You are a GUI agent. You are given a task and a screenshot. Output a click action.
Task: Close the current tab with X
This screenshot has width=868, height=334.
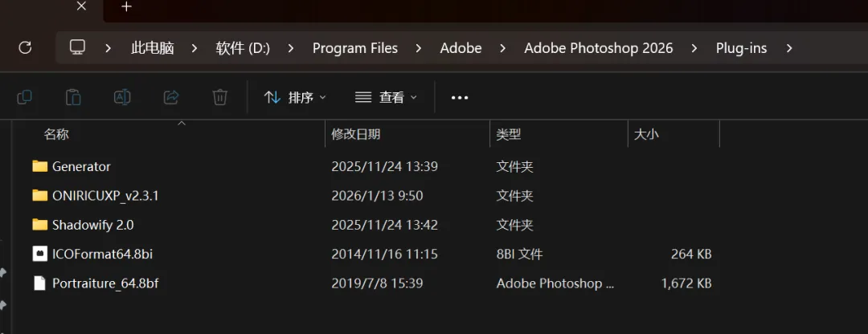[81, 6]
